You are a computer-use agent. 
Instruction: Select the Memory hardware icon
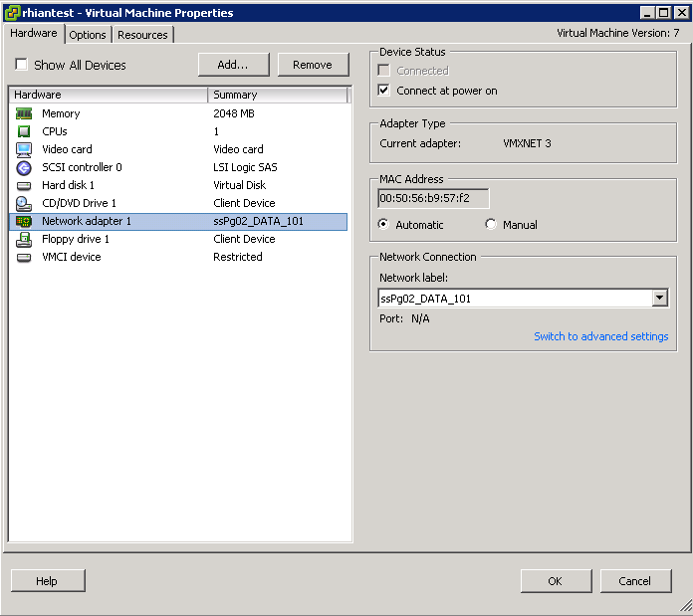24,113
